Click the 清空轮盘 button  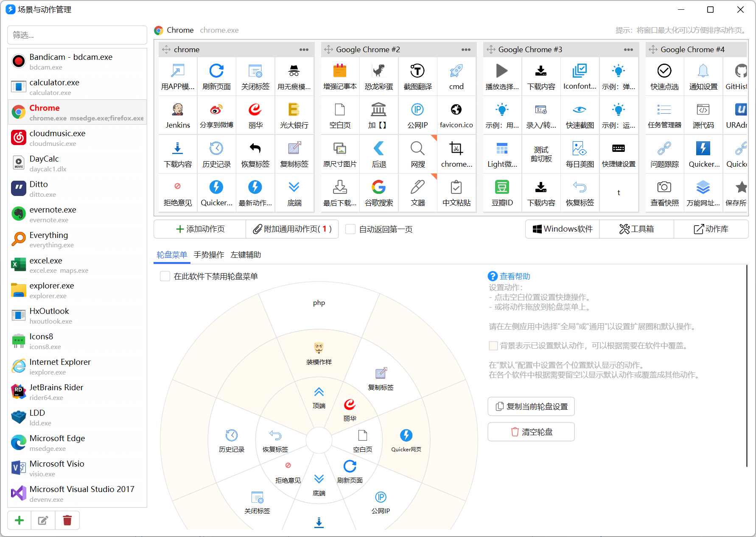531,432
